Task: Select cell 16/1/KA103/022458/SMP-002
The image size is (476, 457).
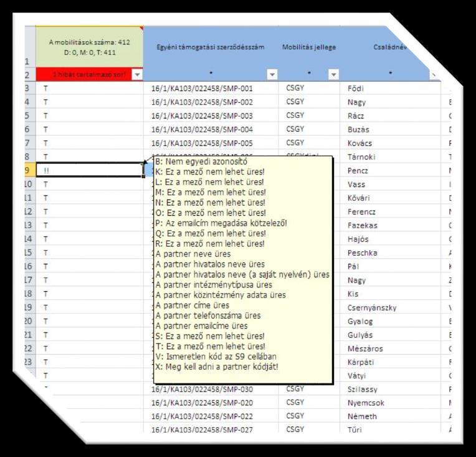Action: [x=211, y=102]
